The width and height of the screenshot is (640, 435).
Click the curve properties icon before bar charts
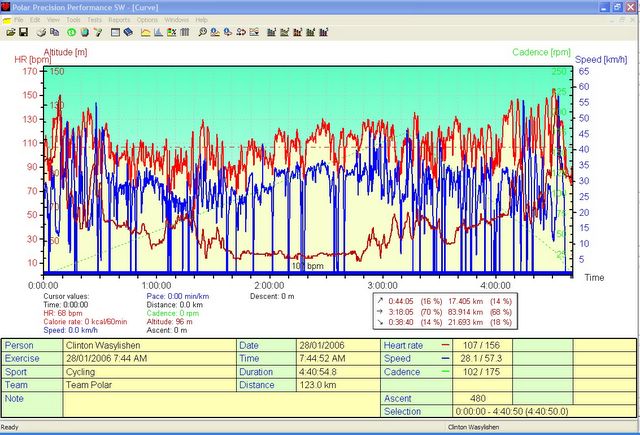pos(254,32)
